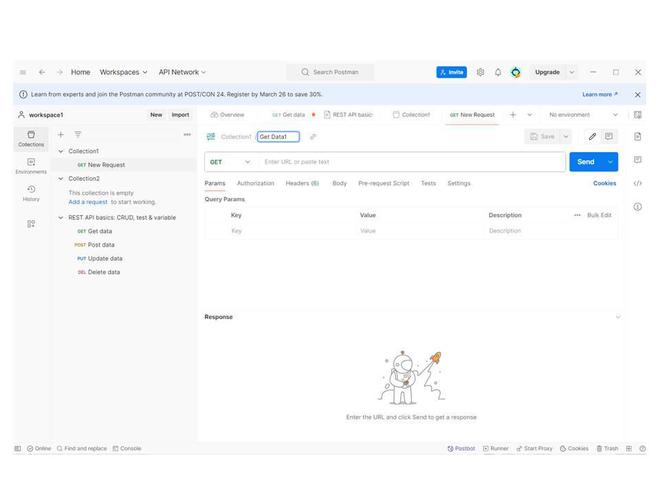
Task: Click the pencil edit icon
Action: 592,136
